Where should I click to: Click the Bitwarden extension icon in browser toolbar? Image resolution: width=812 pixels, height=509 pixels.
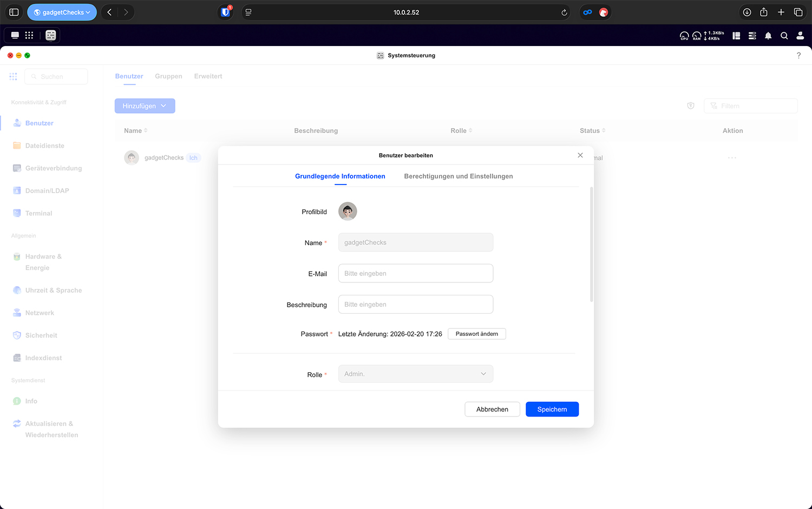(x=225, y=12)
